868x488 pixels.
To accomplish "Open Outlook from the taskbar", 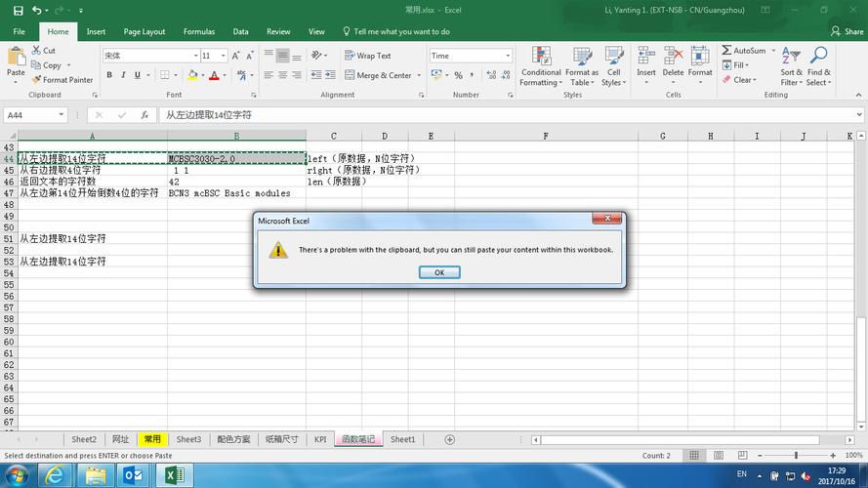I will click(x=133, y=476).
